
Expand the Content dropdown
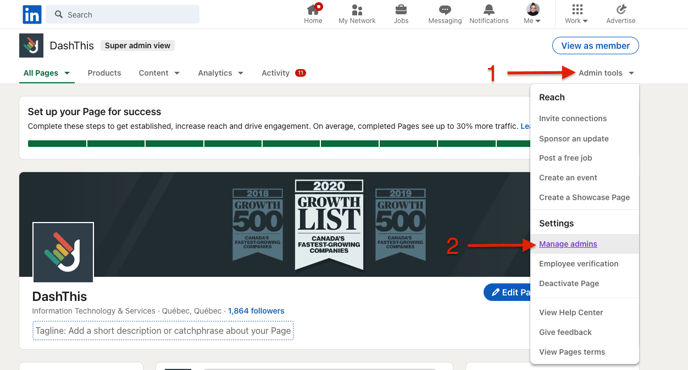coord(159,73)
